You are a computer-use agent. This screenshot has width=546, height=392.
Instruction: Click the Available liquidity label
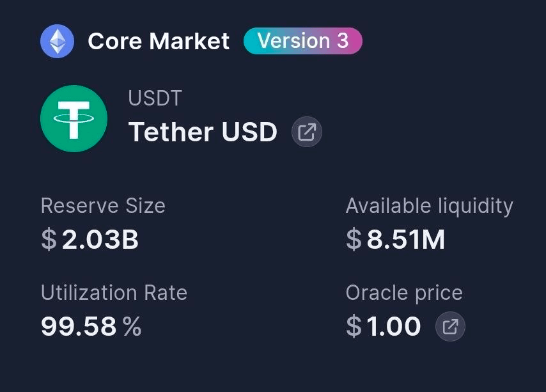click(x=429, y=206)
